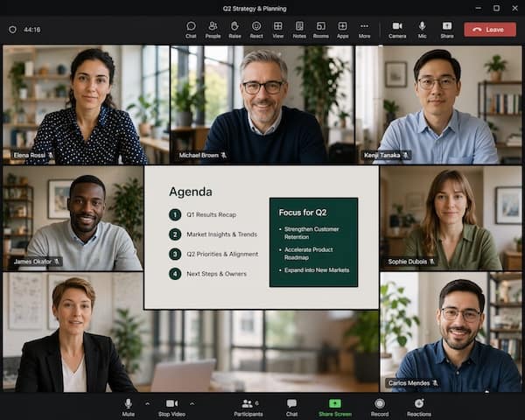Open Chat in the bottom bar

(291, 407)
